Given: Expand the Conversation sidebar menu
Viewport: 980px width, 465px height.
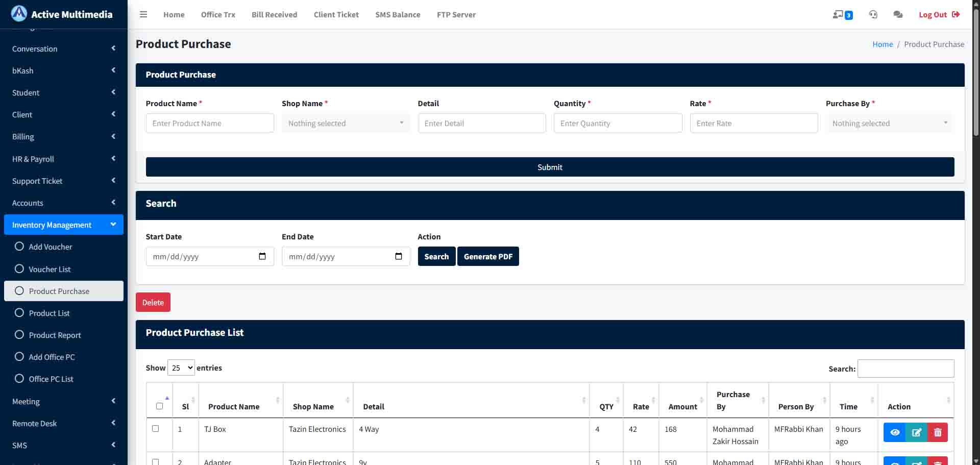Looking at the screenshot, I should coord(64,48).
